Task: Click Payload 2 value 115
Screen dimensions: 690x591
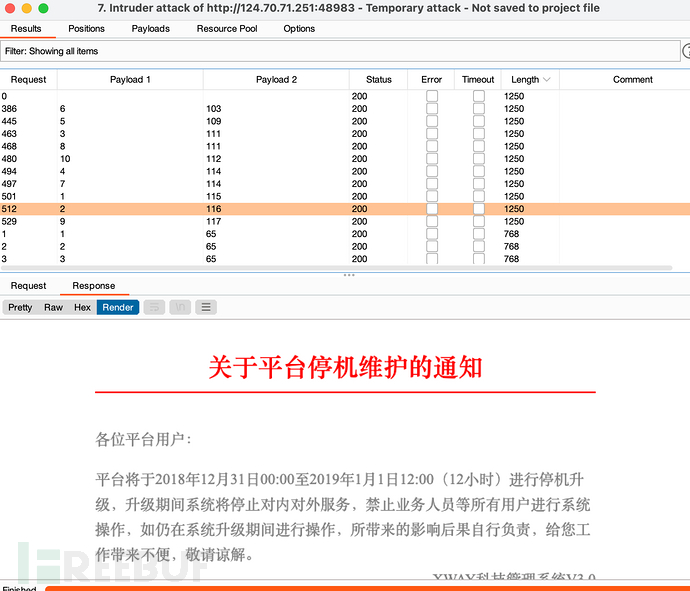Action: 213,196
